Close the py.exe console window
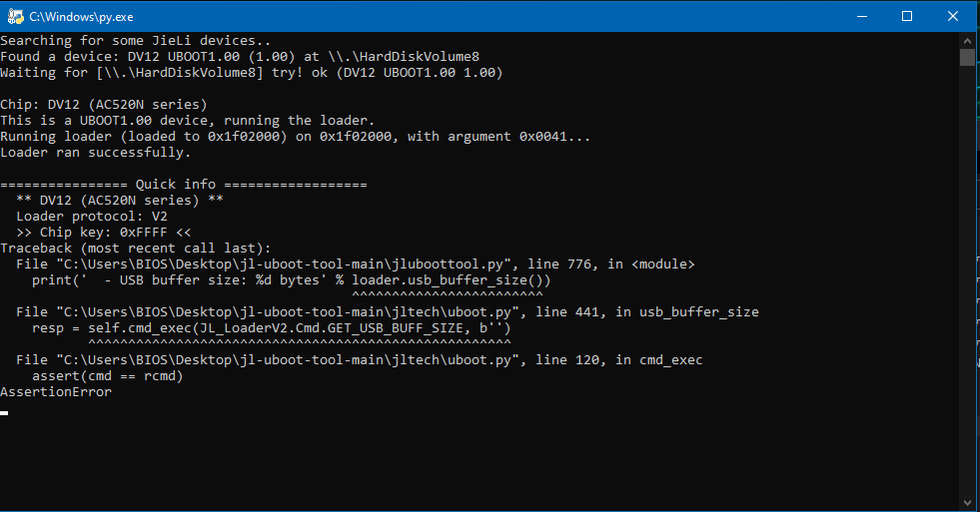The width and height of the screenshot is (980, 512). pyautogui.click(x=952, y=16)
